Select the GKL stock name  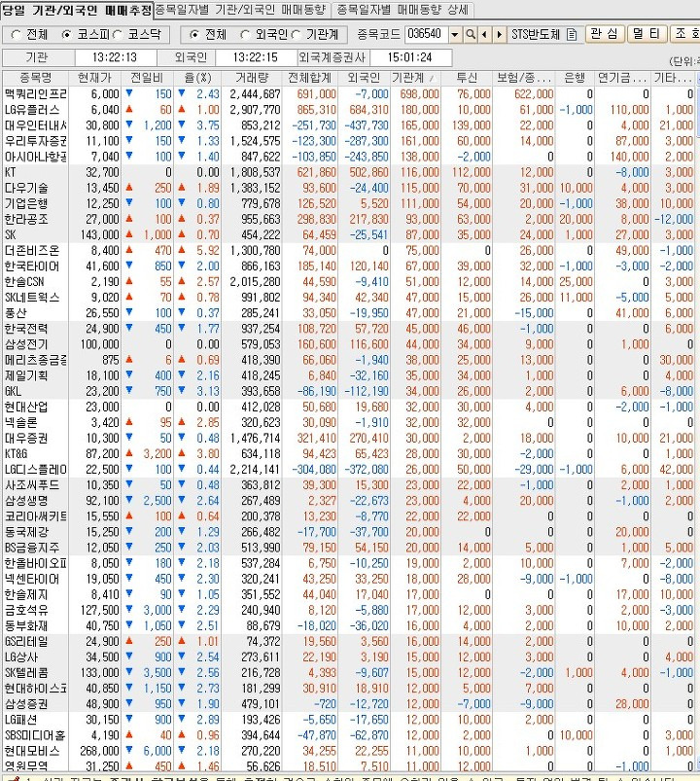tap(13, 391)
